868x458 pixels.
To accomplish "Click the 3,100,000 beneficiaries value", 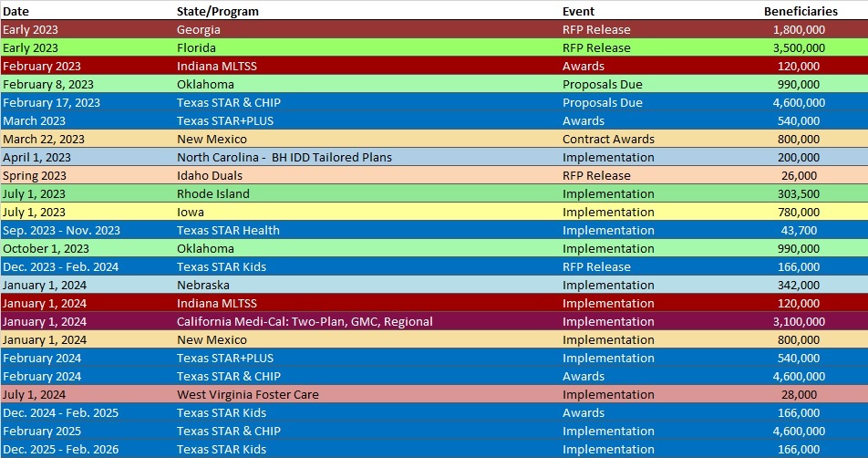I will click(x=799, y=322).
